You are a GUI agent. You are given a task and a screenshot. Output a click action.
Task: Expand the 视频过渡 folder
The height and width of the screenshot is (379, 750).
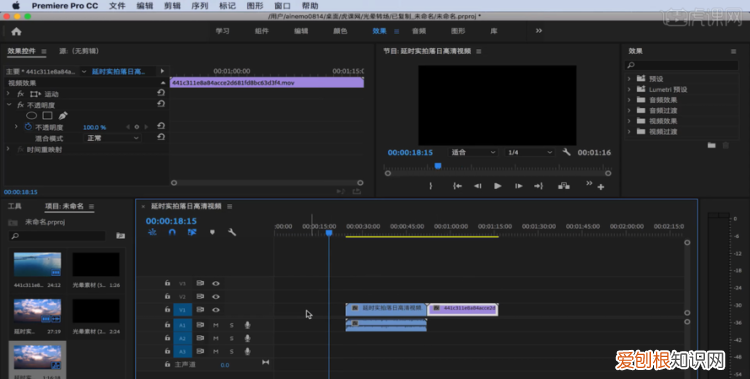(x=629, y=131)
